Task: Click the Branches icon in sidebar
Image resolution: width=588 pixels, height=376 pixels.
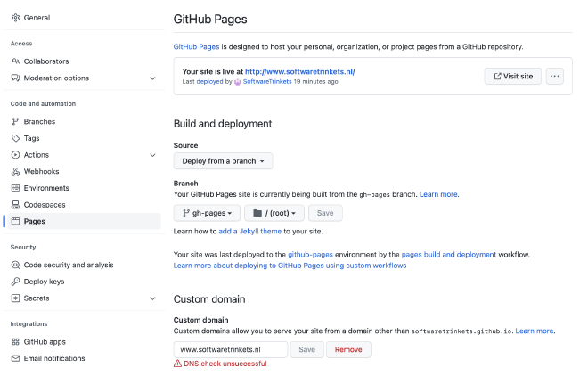Action: [x=15, y=121]
